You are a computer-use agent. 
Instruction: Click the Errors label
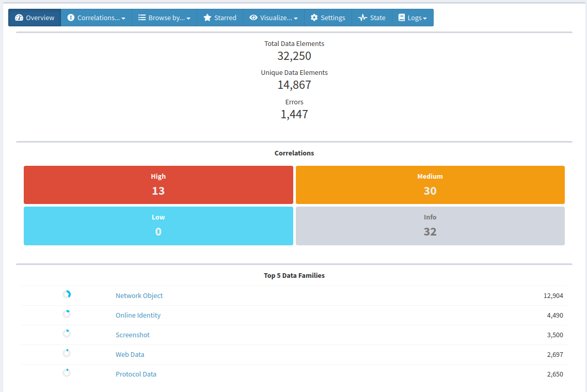tap(294, 102)
